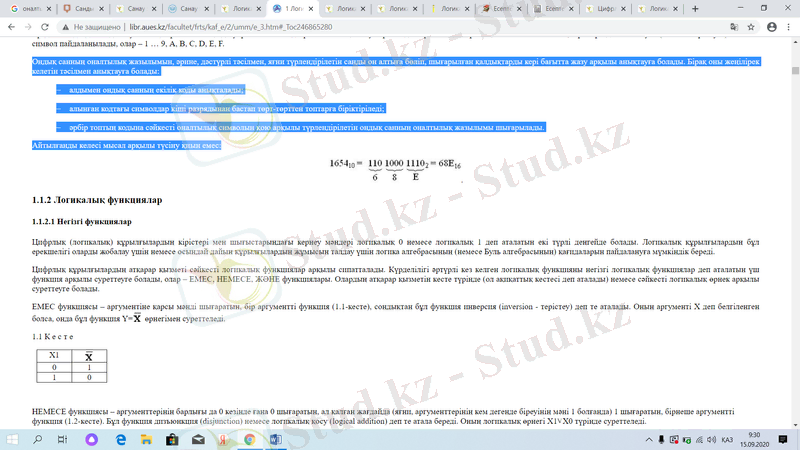Switch to the Google search tab
This screenshot has height=450, width=800.
pos(31,9)
